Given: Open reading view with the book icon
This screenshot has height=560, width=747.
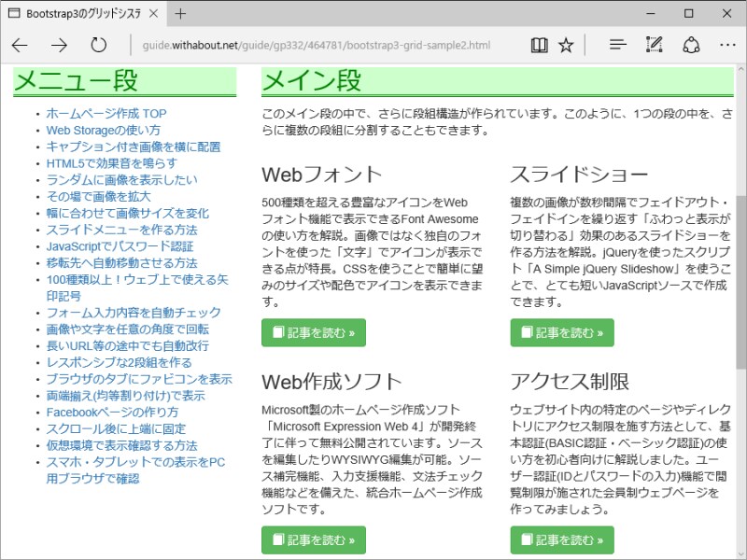Looking at the screenshot, I should pyautogui.click(x=540, y=43).
